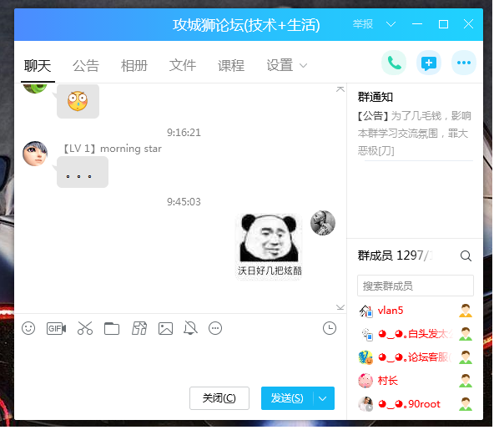Click the message typing area

point(180,362)
